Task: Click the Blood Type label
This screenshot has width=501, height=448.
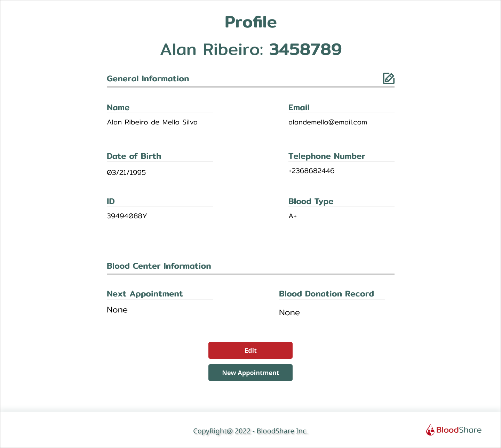Action: pos(311,201)
